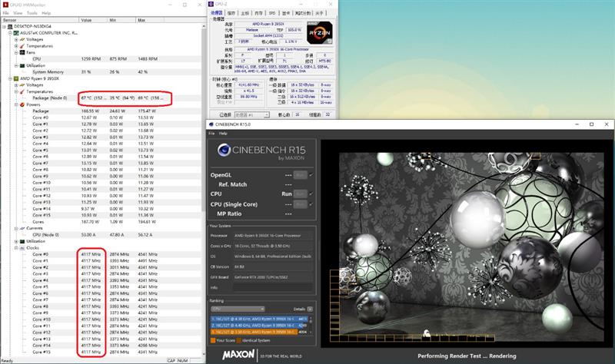Click the CPU-Z title bar icon
The width and height of the screenshot is (615, 364).
click(211, 5)
